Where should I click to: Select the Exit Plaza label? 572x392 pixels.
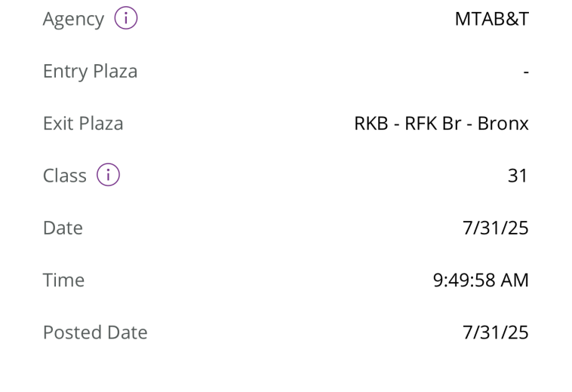pyautogui.click(x=83, y=124)
